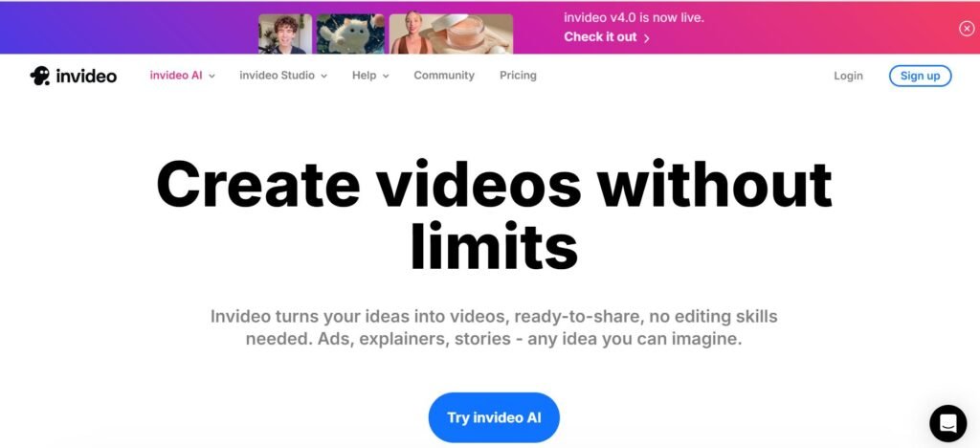Viewport: 980px width, 448px height.
Task: Click the young man banner thumbnail
Action: tap(285, 34)
